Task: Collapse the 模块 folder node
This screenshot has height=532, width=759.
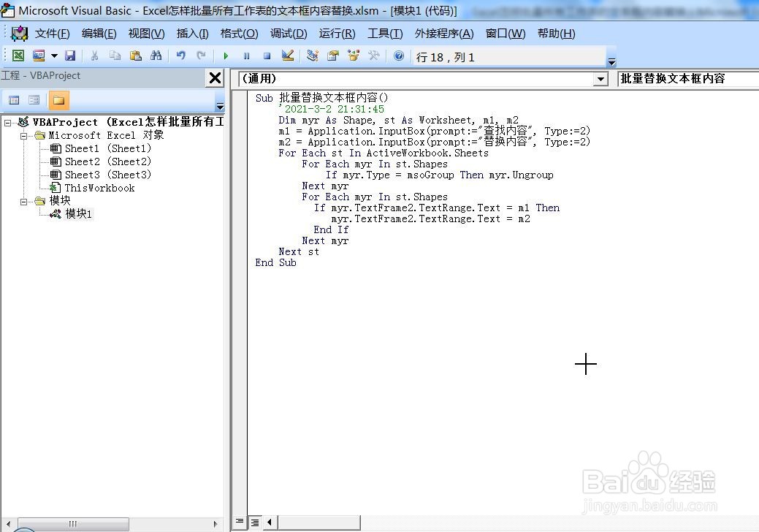Action: click(x=23, y=202)
